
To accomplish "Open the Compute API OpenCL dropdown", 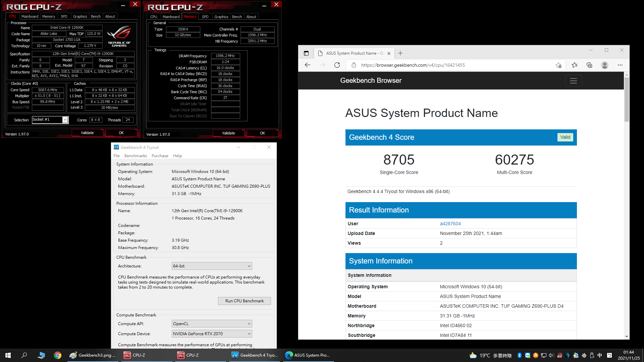I will click(212, 324).
